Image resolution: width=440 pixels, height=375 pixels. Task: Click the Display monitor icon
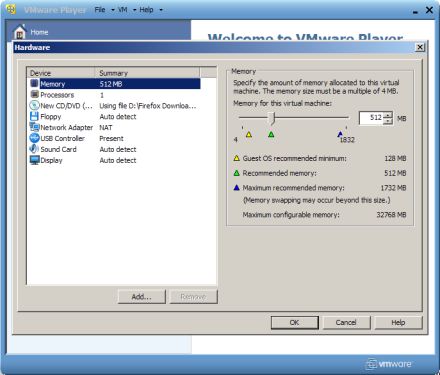(34, 160)
